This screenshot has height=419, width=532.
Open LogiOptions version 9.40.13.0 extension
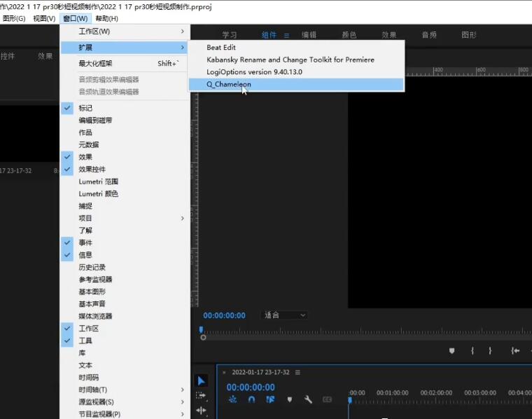297,71
